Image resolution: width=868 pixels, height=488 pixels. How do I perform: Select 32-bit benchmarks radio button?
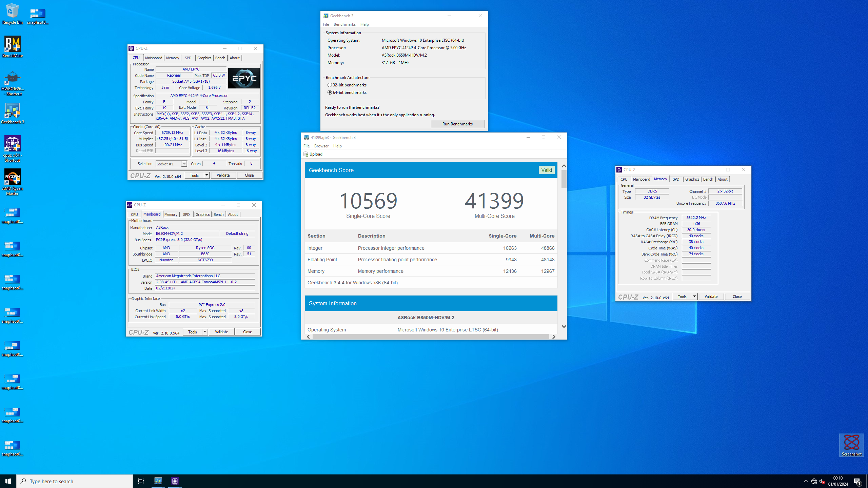(330, 85)
